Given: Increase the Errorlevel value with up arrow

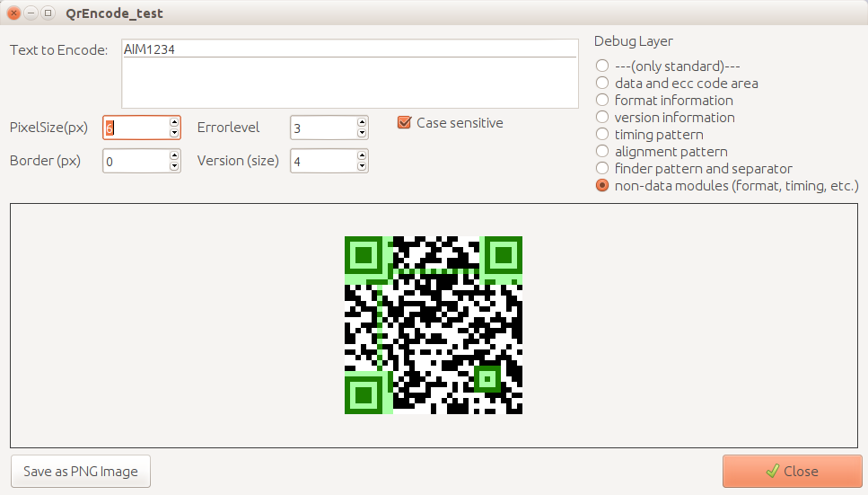Looking at the screenshot, I should 362,122.
